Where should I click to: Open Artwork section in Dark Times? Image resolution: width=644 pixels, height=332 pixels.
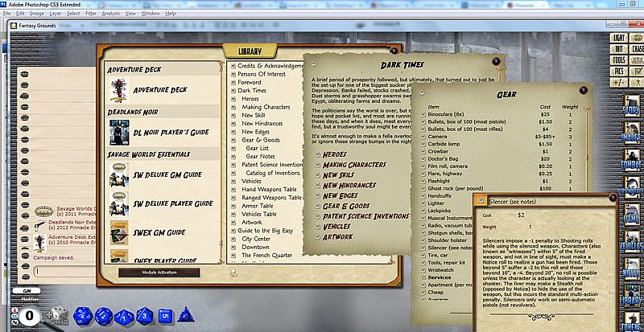[337, 237]
